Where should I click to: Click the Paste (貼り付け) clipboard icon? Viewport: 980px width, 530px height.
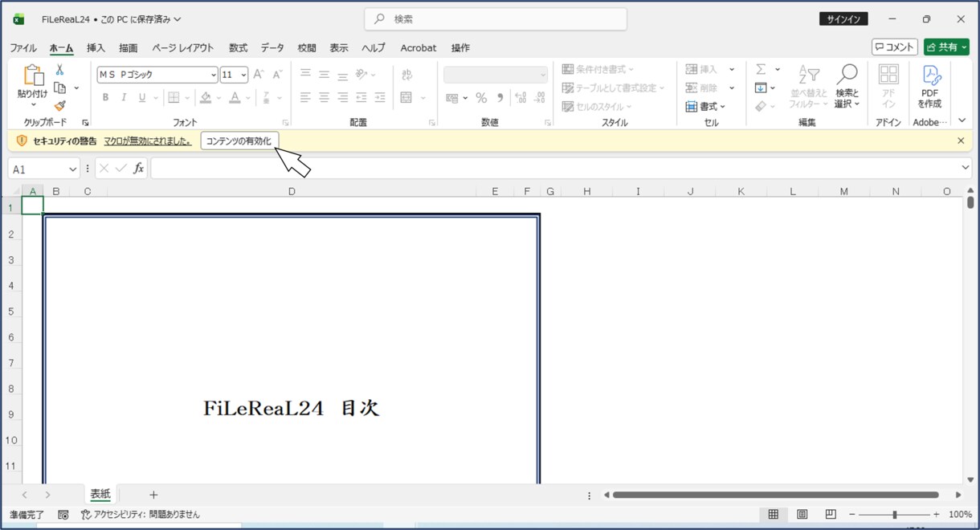point(33,75)
